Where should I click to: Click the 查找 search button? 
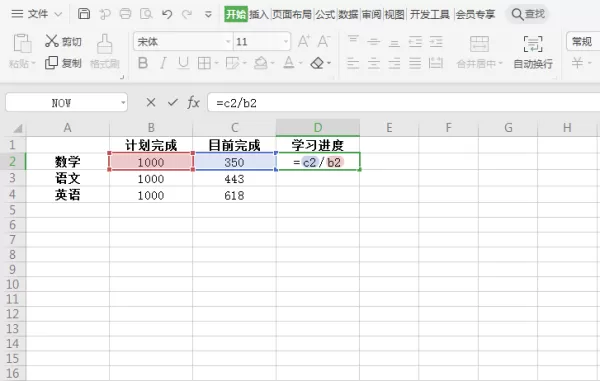(x=528, y=15)
